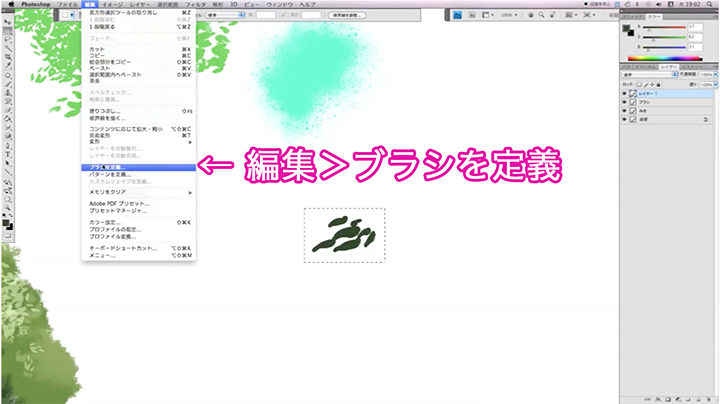Toggle lock position
The height and width of the screenshot is (404, 720).
[652, 84]
